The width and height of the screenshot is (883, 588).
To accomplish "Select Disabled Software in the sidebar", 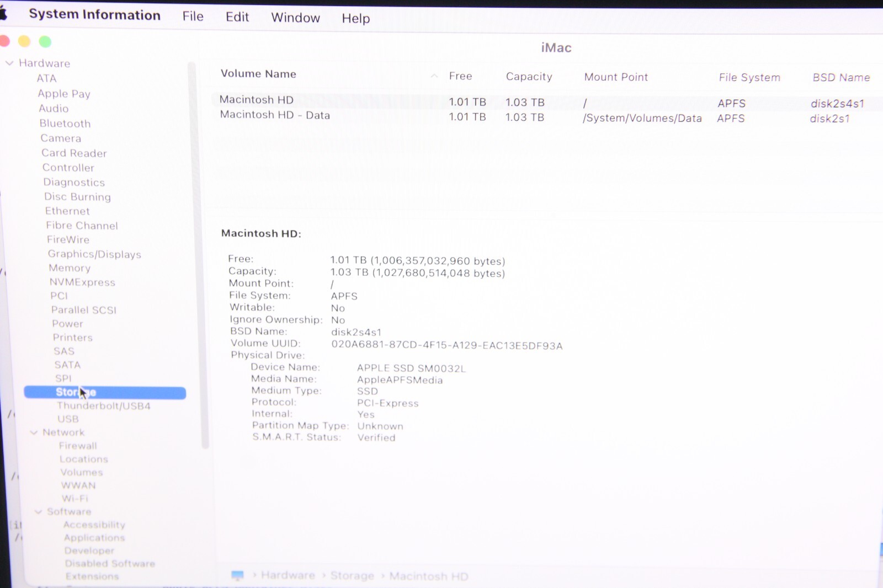I will coord(110,564).
